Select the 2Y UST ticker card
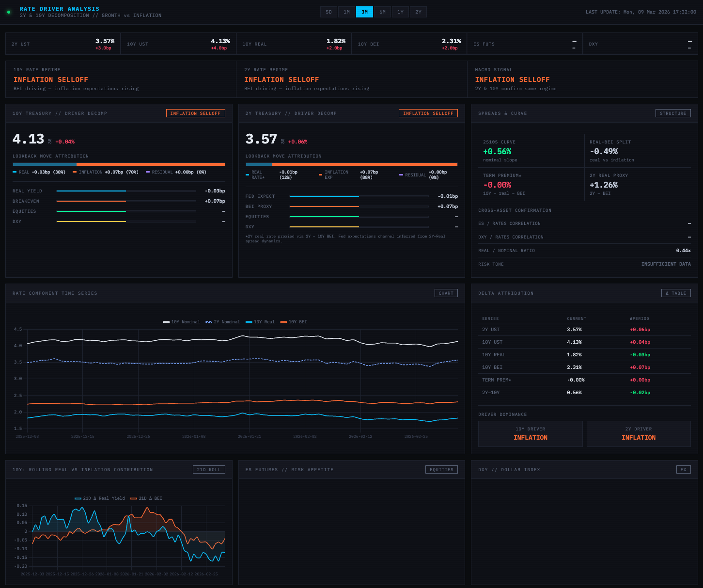 coord(63,44)
